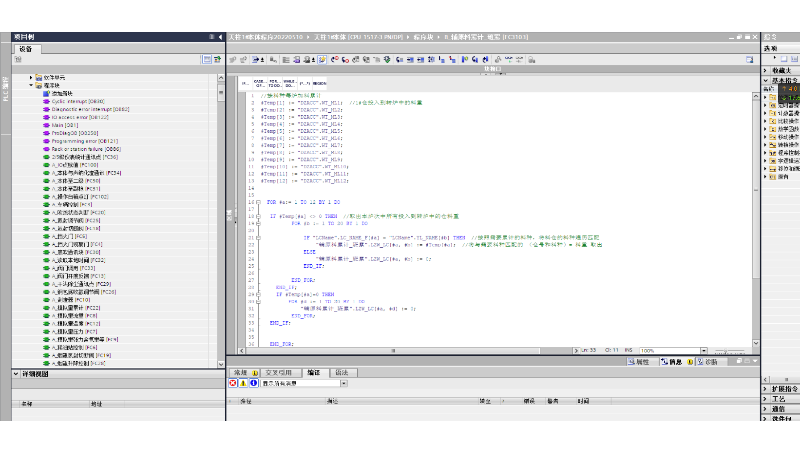Click the editor vertical scrollbar
This screenshot has height=453, width=800.
[756, 190]
